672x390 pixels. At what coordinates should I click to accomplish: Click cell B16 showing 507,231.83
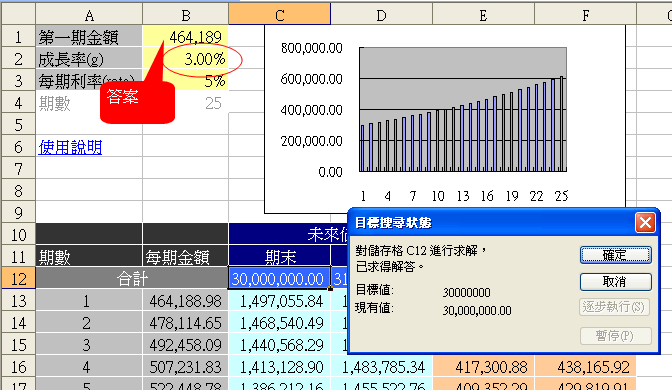[186, 367]
